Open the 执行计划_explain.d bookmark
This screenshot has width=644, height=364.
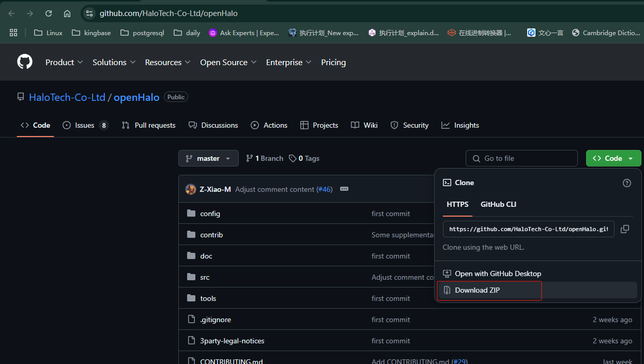click(x=404, y=33)
